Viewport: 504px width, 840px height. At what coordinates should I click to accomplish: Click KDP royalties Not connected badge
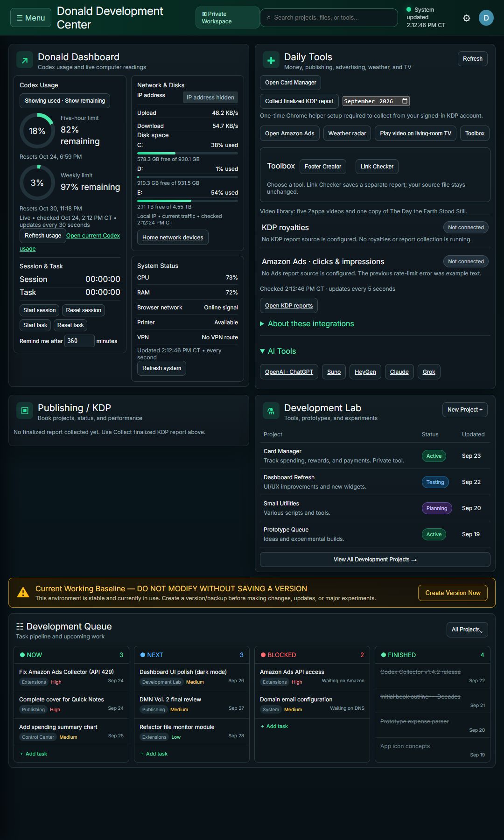tap(466, 227)
